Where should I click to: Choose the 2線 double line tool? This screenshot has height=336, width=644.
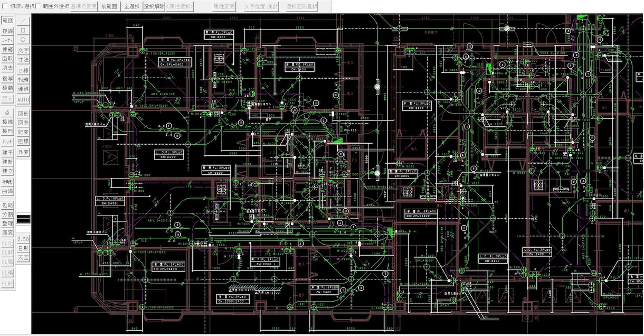23,71
